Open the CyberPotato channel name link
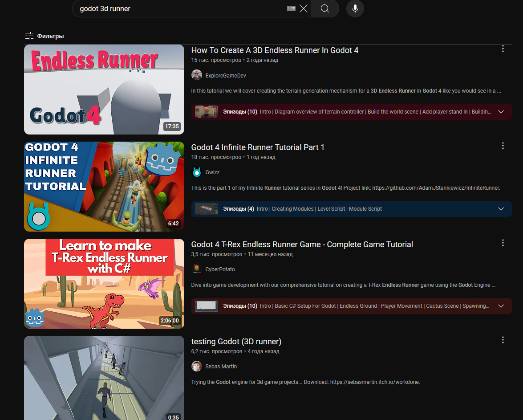Viewport: 523px width, 420px height. (220, 269)
